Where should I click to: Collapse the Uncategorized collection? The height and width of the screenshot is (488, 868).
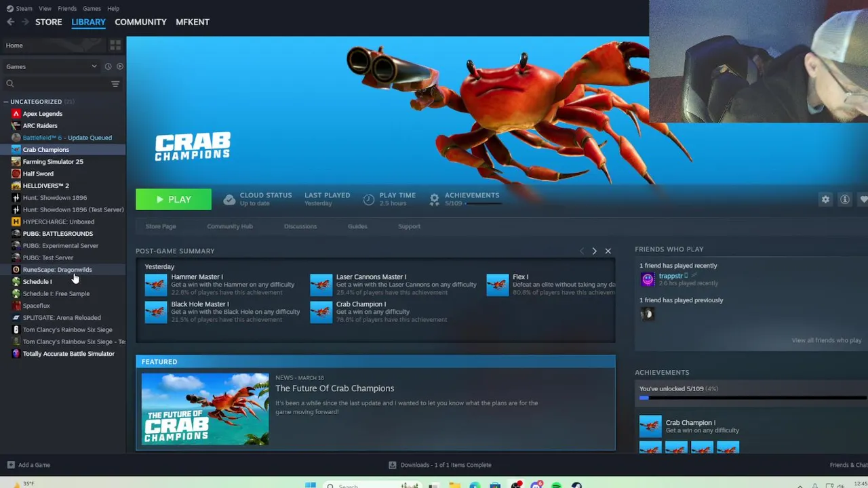click(x=6, y=102)
